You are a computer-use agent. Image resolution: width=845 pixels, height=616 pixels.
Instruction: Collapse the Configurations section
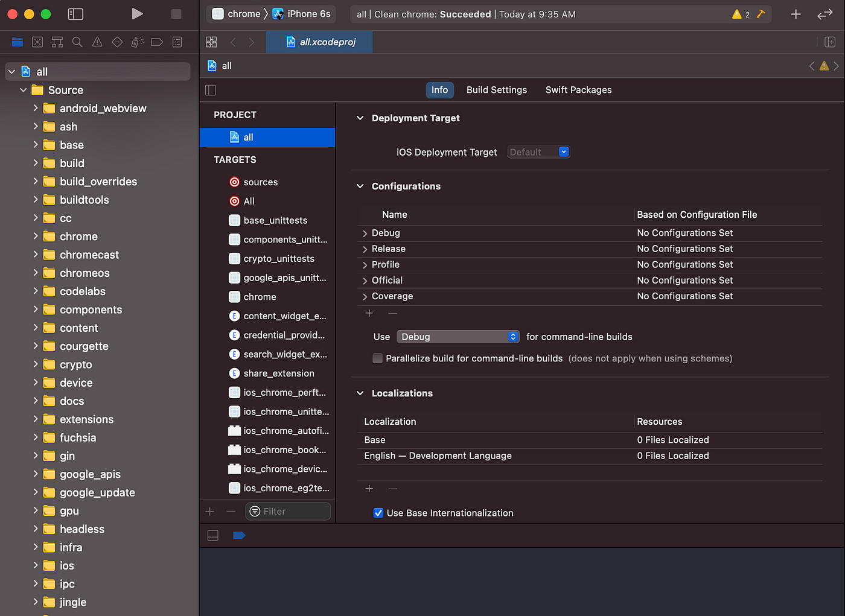coord(360,186)
